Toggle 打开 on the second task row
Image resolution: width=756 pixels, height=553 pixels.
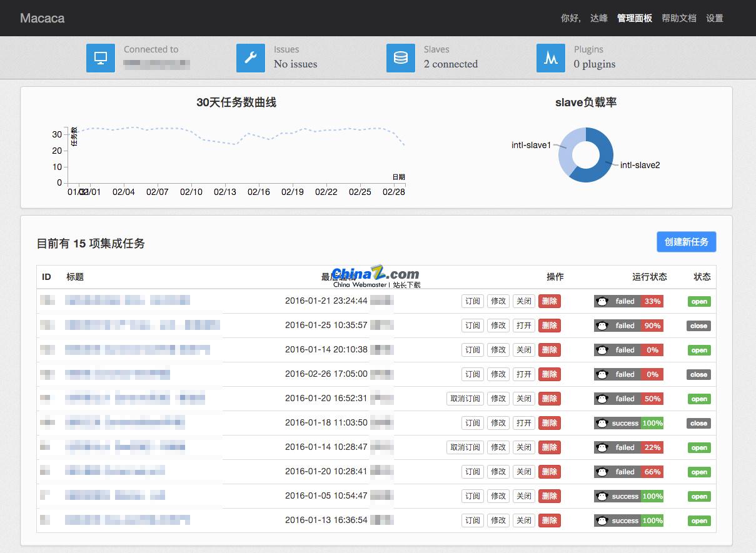(524, 326)
